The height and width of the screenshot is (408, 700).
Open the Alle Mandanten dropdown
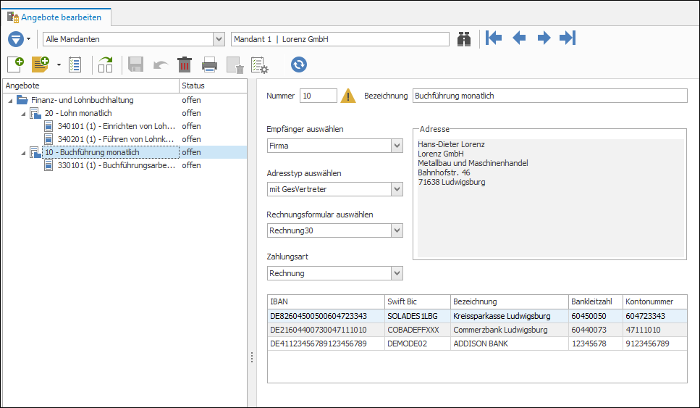(x=219, y=39)
